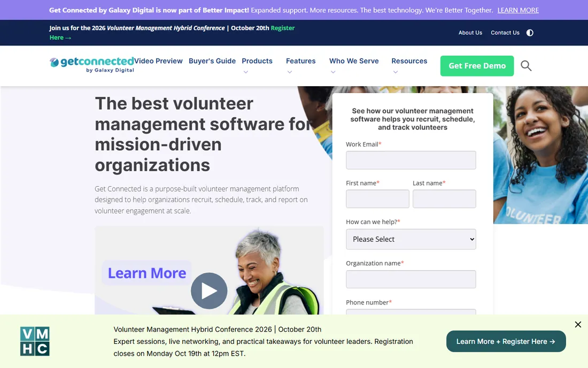Click the Get Free Demo button
The image size is (588, 368).
(x=477, y=66)
